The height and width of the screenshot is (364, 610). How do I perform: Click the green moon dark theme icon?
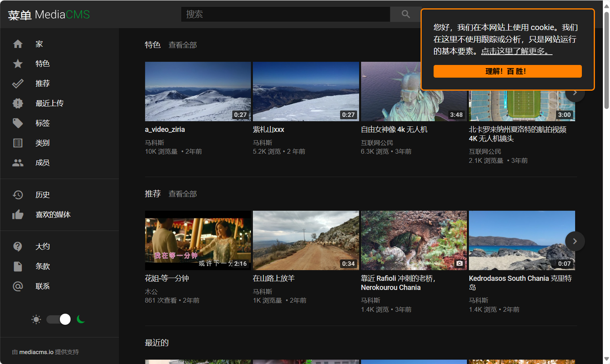(81, 319)
